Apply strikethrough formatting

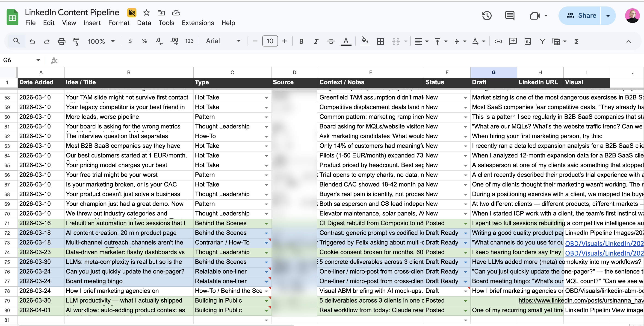(x=331, y=41)
